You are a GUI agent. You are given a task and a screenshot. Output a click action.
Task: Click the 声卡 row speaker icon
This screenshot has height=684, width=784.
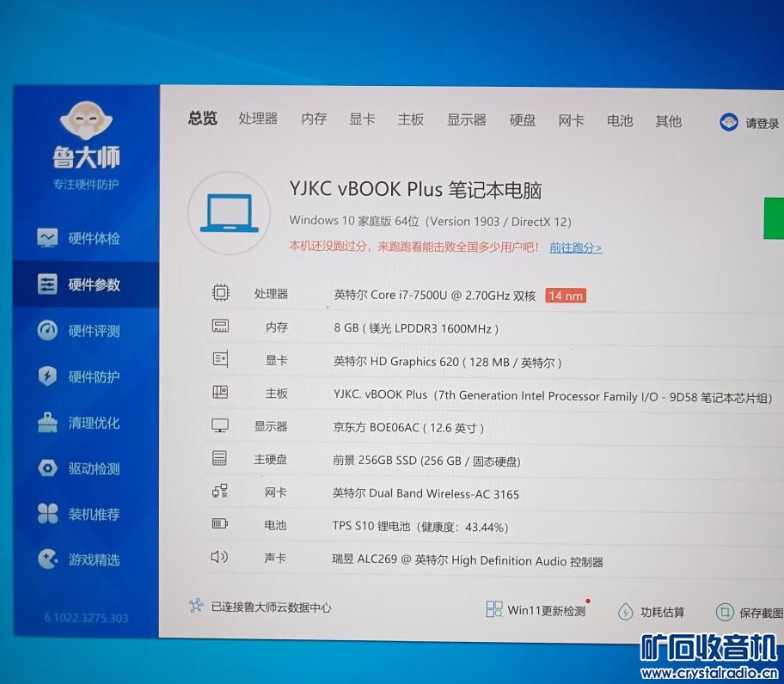pyautogui.click(x=219, y=557)
